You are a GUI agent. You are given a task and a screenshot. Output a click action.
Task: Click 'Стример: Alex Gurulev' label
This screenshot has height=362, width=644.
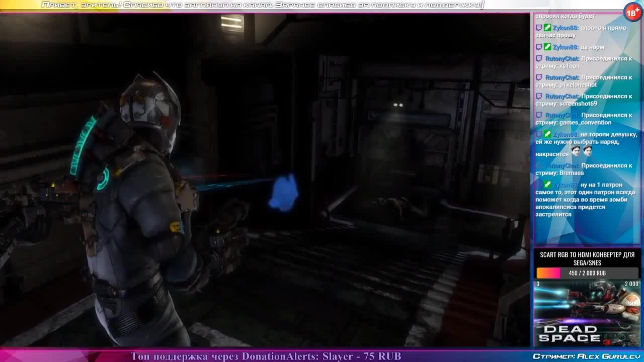[586, 356]
